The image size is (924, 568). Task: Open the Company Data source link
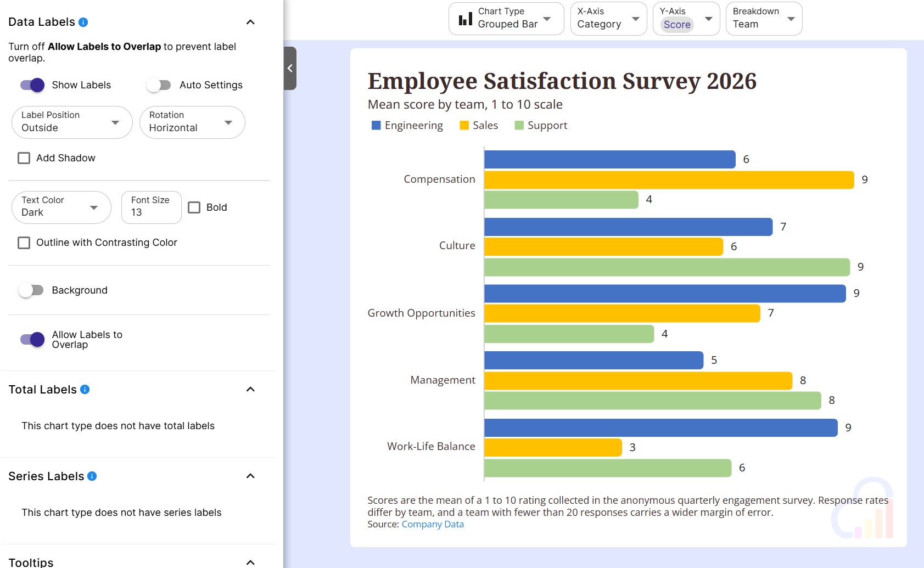(433, 524)
